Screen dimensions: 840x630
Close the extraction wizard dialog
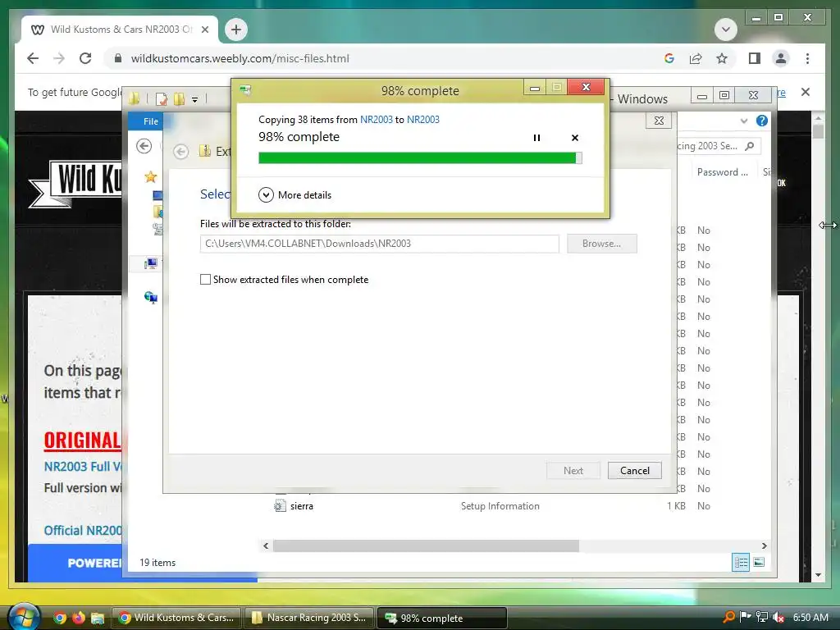tap(659, 121)
